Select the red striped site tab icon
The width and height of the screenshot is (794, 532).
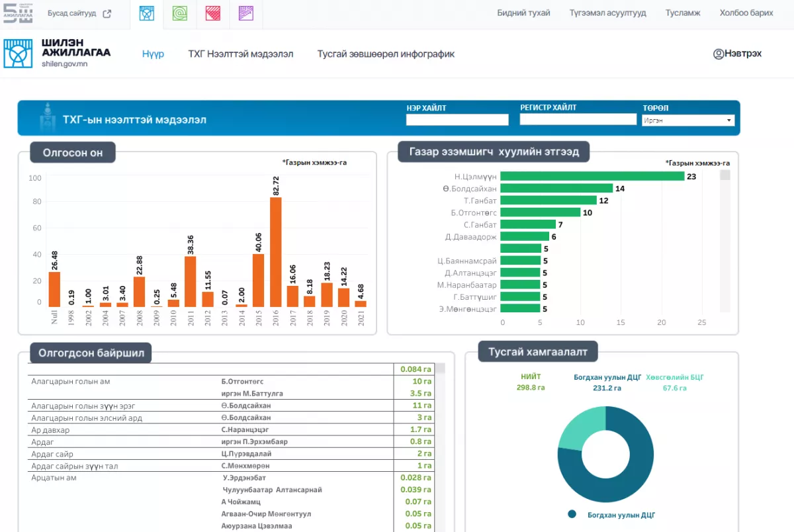(213, 13)
